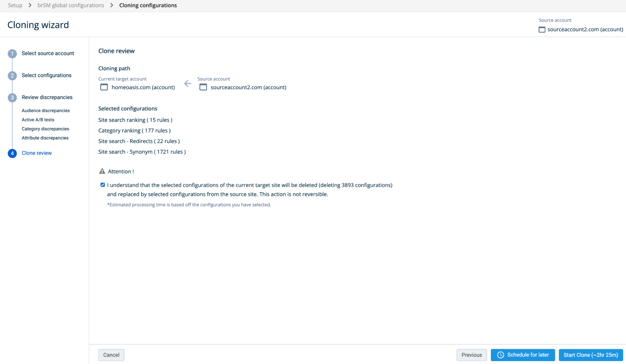Click the step 1 circle icon
626x364 pixels.
pos(12,54)
